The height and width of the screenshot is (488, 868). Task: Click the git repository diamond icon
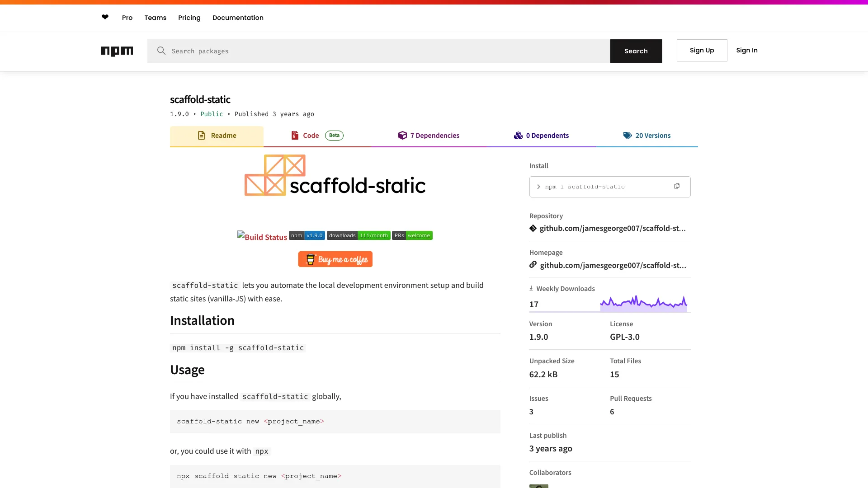[533, 228]
